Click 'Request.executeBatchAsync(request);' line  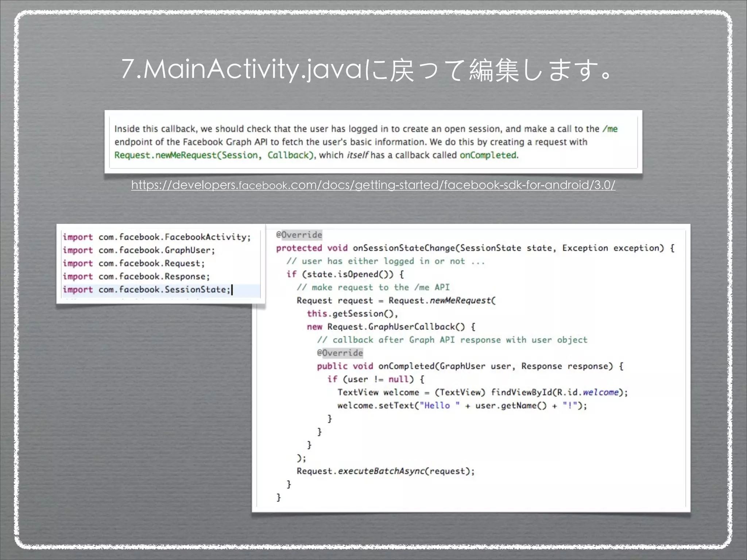(x=386, y=471)
